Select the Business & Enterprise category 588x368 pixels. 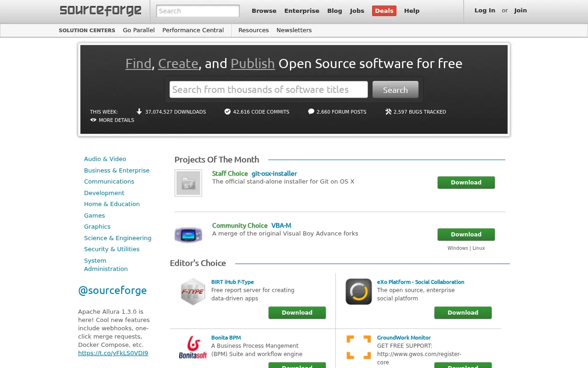117,170
